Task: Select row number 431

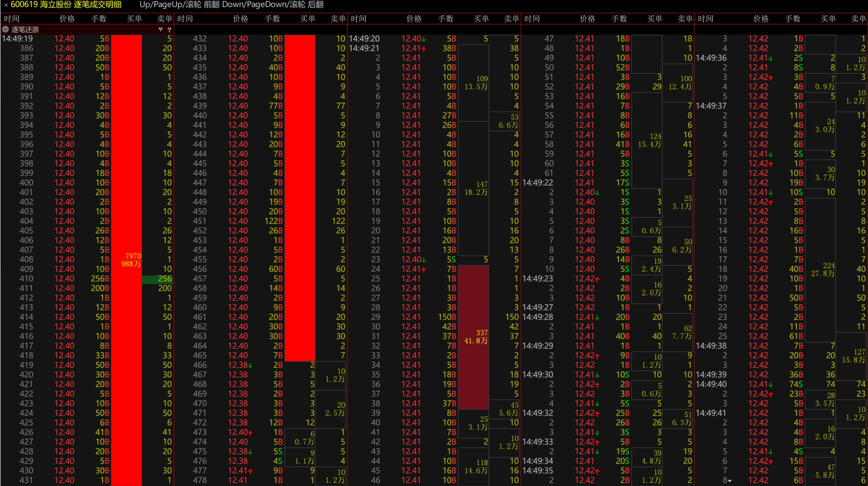Action: 26,481
